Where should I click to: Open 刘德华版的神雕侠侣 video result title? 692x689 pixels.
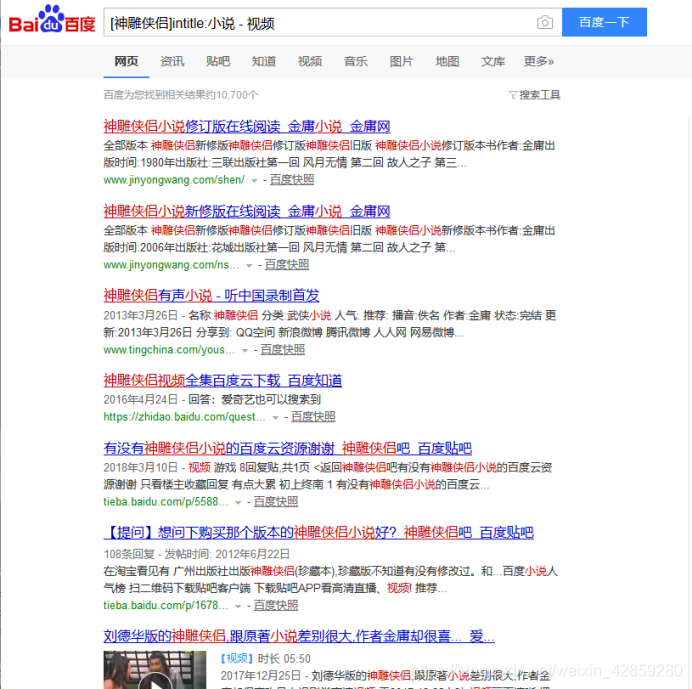tap(299, 636)
